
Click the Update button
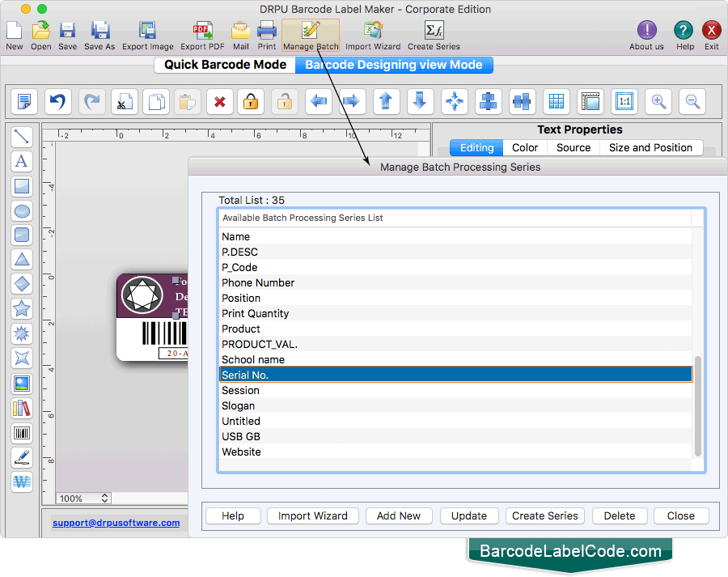pos(469,515)
